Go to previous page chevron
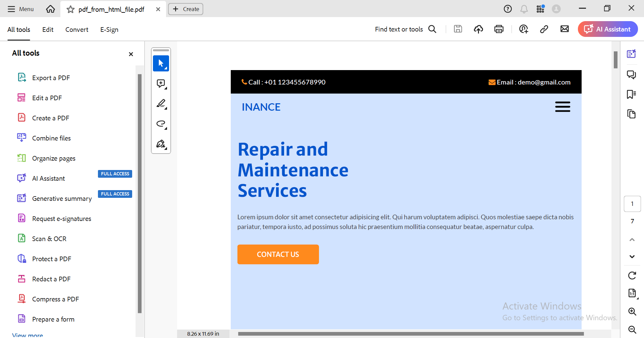Image resolution: width=644 pixels, height=338 pixels. pyautogui.click(x=632, y=239)
